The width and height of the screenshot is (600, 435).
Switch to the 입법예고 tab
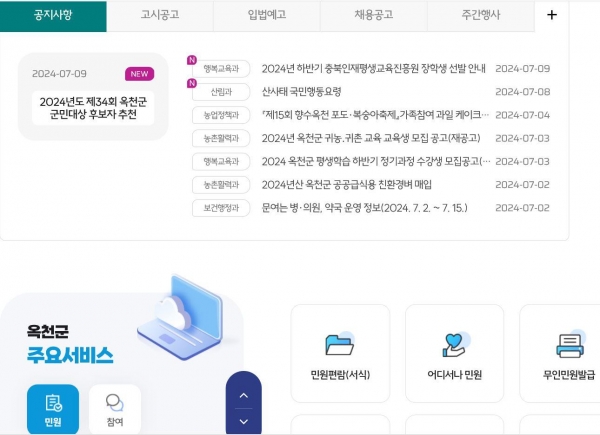pyautogui.click(x=267, y=15)
